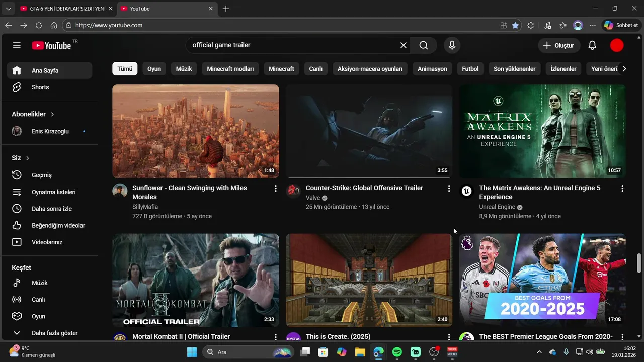Open SillyMafia channel avatar
Screen dimensions: 644x362
click(120, 191)
